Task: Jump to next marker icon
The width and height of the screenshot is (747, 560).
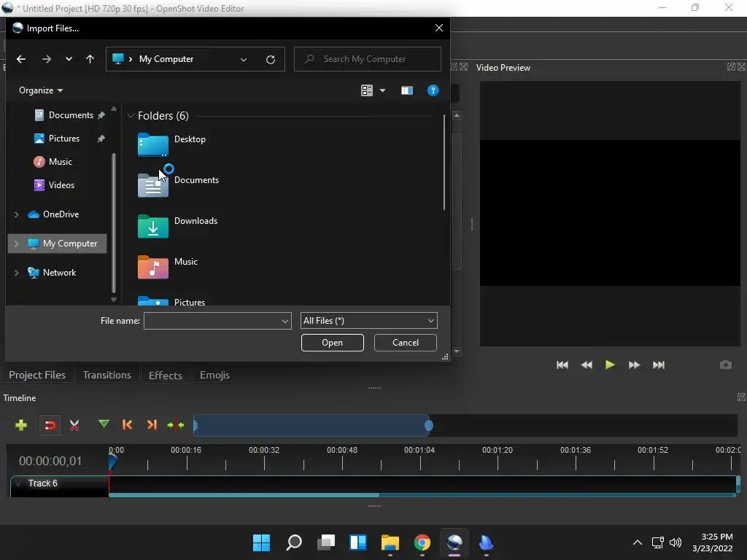Action: pos(152,425)
